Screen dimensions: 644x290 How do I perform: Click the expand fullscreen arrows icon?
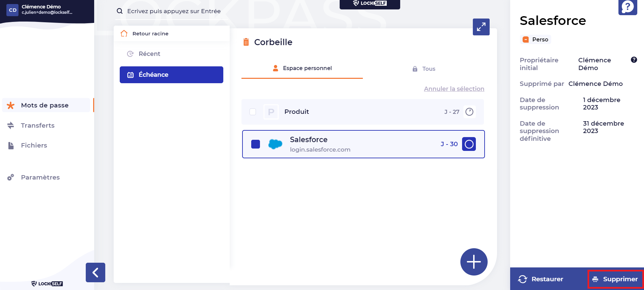click(481, 27)
